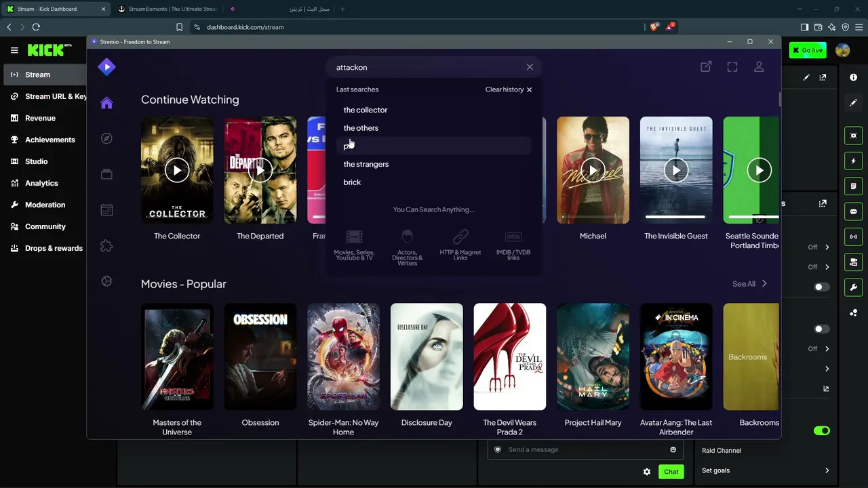Click the Stremio open-external-link icon
The width and height of the screenshot is (868, 488).
(x=706, y=66)
